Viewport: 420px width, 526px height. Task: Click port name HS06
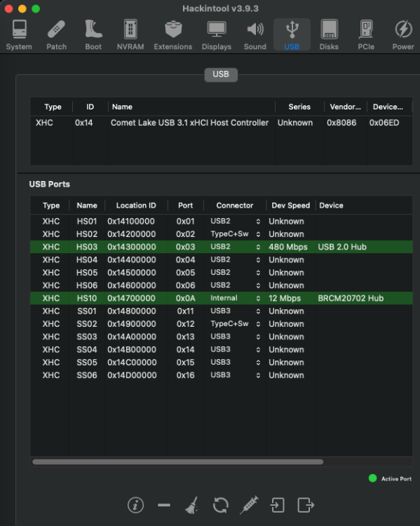pos(87,285)
